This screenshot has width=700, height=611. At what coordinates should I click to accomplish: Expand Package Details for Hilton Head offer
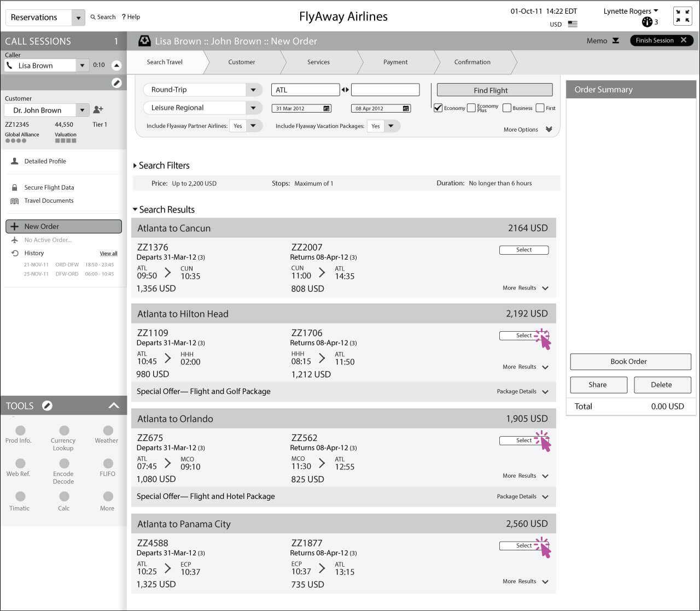click(545, 392)
